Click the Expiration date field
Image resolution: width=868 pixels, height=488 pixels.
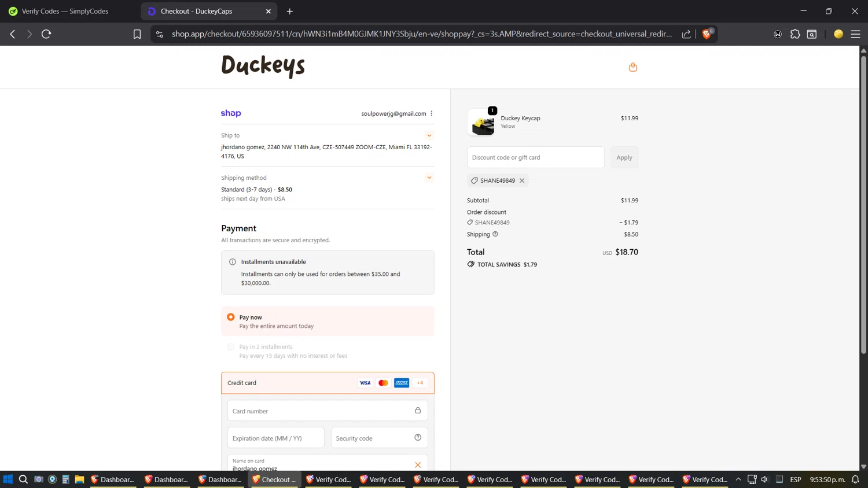click(x=276, y=438)
